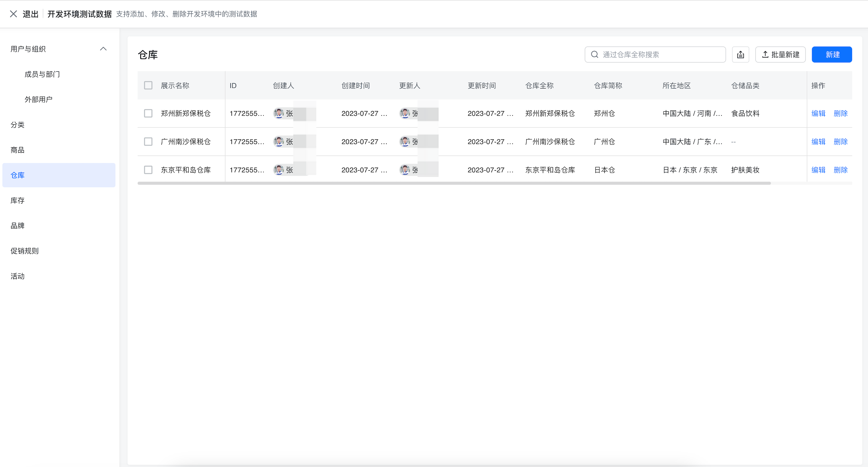This screenshot has width=868, height=467.
Task: Open the 促销规则 menu item
Action: [x=25, y=251]
